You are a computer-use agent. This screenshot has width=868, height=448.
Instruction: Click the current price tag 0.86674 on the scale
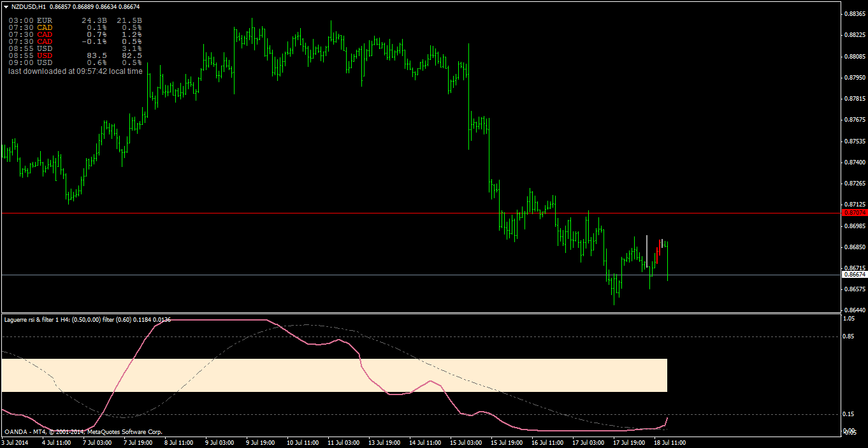(854, 275)
